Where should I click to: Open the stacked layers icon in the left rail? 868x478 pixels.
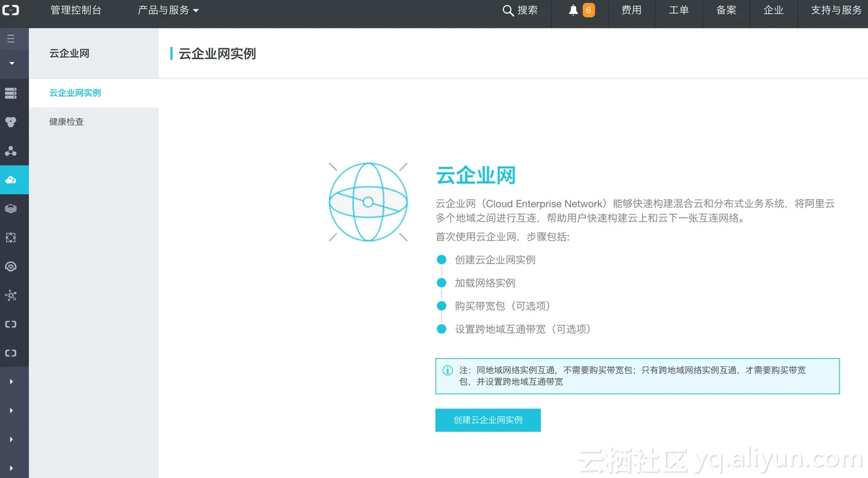[x=11, y=209]
